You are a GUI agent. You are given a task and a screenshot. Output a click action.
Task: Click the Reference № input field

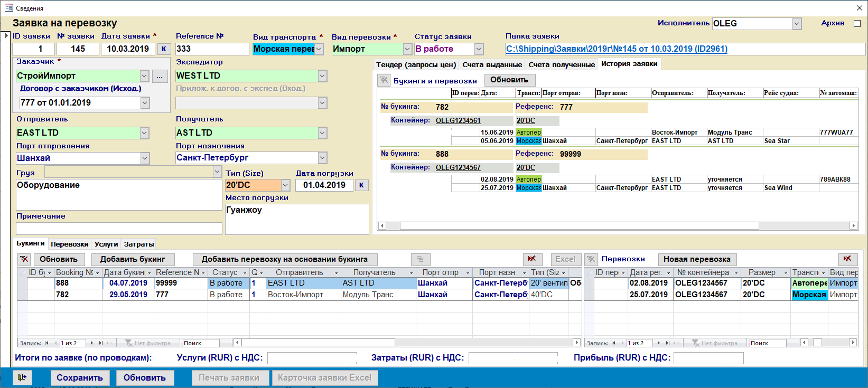(212, 49)
